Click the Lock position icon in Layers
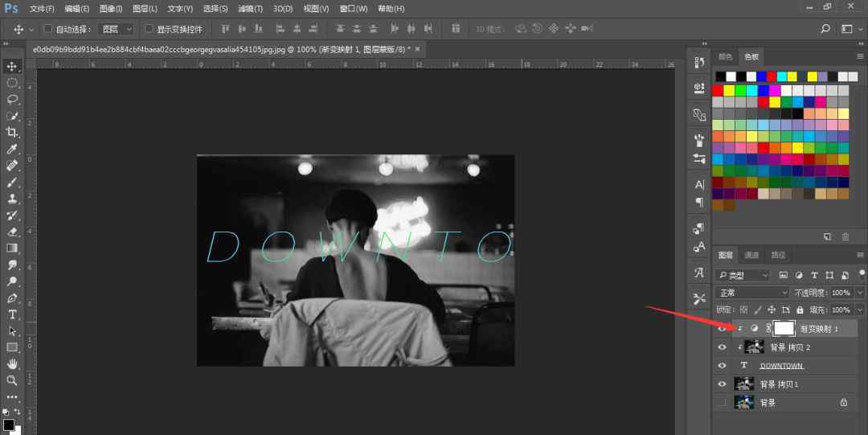 tap(772, 310)
